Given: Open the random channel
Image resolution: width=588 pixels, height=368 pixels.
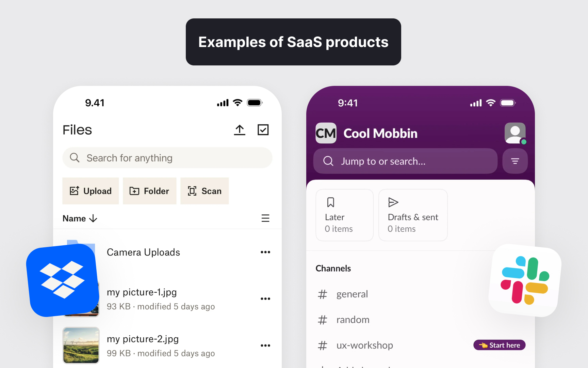Looking at the screenshot, I should pos(353,320).
